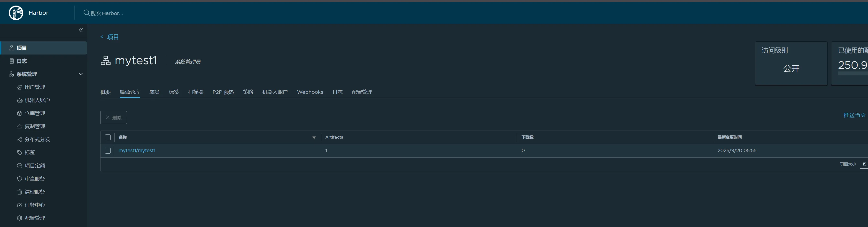
Task: Open 用户管理 in the sidebar
Action: pos(35,87)
